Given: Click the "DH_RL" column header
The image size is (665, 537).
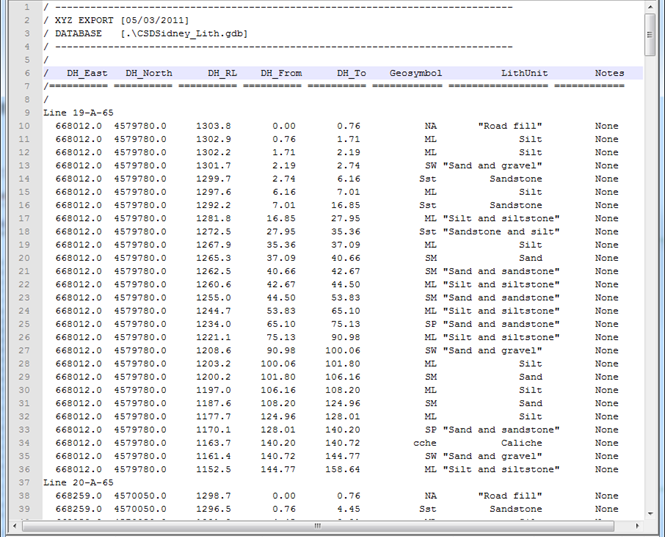Looking at the screenshot, I should point(222,73).
